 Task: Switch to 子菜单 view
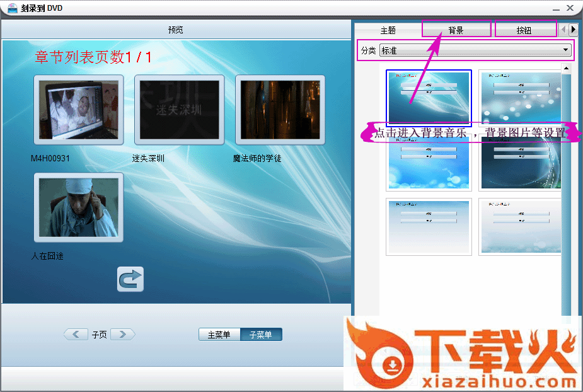[261, 335]
